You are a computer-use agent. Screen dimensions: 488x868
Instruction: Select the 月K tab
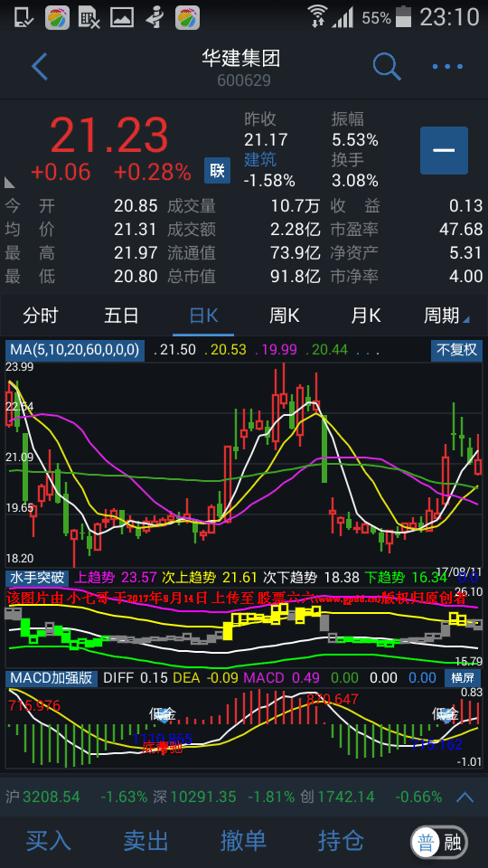click(x=366, y=316)
